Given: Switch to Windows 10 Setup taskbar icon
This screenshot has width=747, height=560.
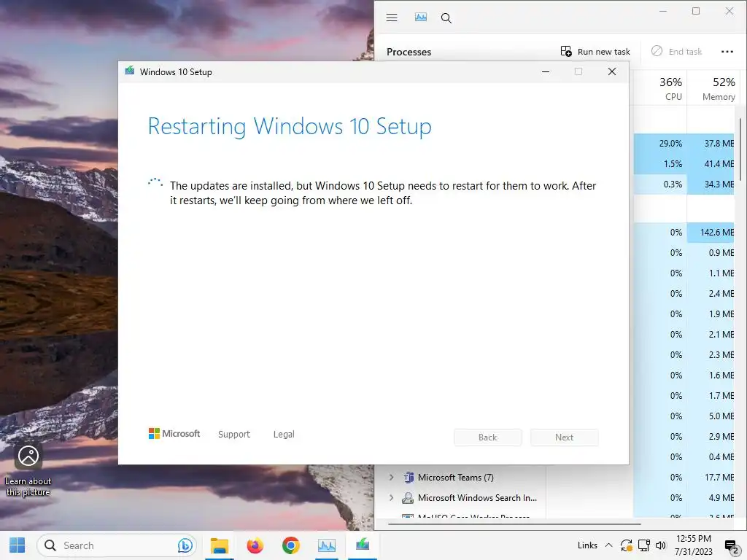Looking at the screenshot, I should [363, 545].
